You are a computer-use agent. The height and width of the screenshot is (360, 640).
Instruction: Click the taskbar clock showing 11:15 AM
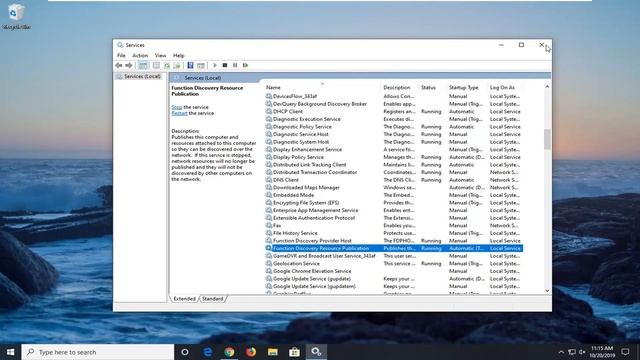pyautogui.click(x=602, y=352)
